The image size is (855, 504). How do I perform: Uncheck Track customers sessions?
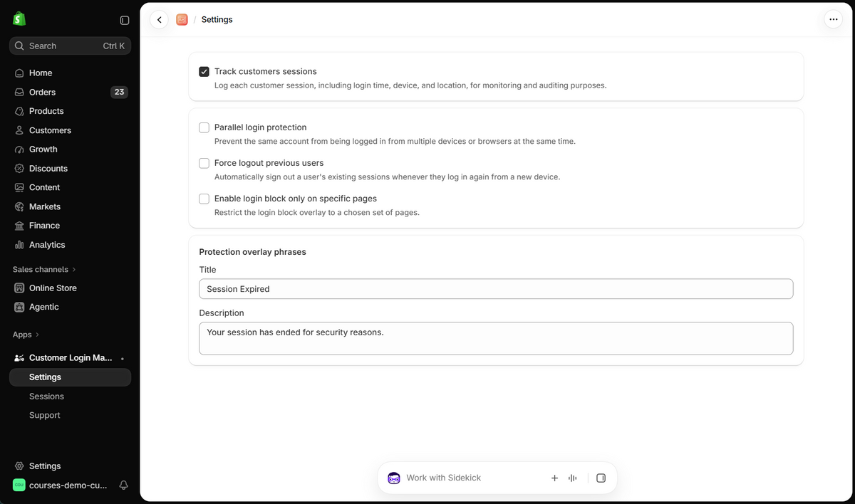pos(204,72)
